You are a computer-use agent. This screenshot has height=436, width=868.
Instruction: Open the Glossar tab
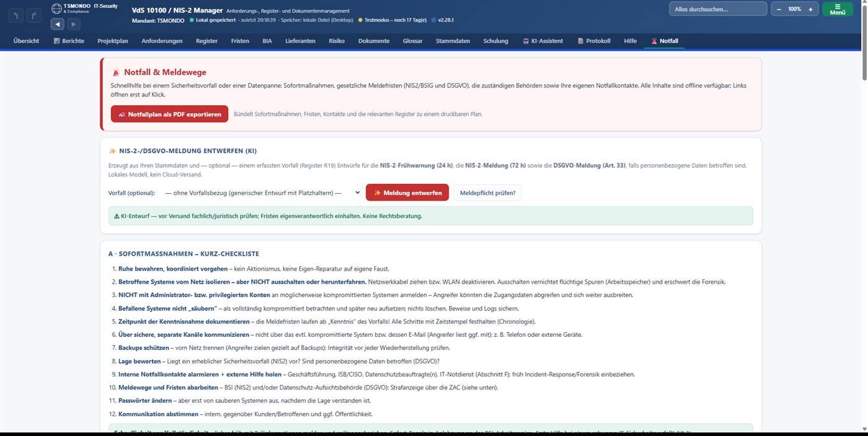[x=412, y=41]
